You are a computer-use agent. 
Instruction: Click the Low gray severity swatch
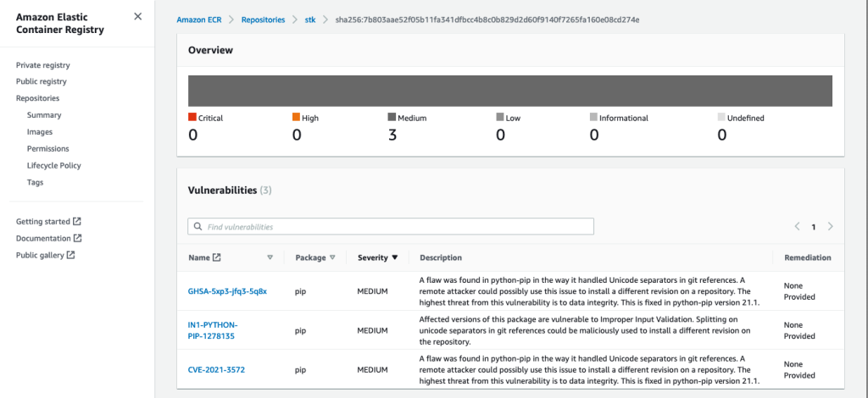[500, 117]
